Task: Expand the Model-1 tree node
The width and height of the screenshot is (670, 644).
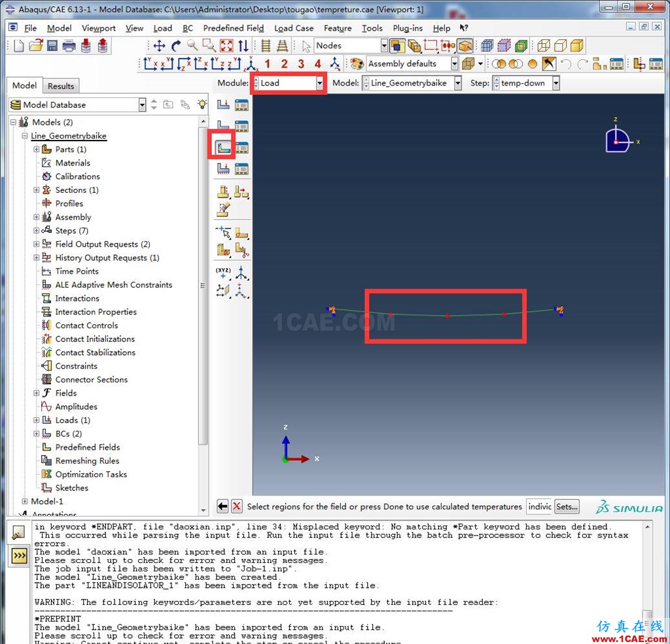Action: pos(25,501)
